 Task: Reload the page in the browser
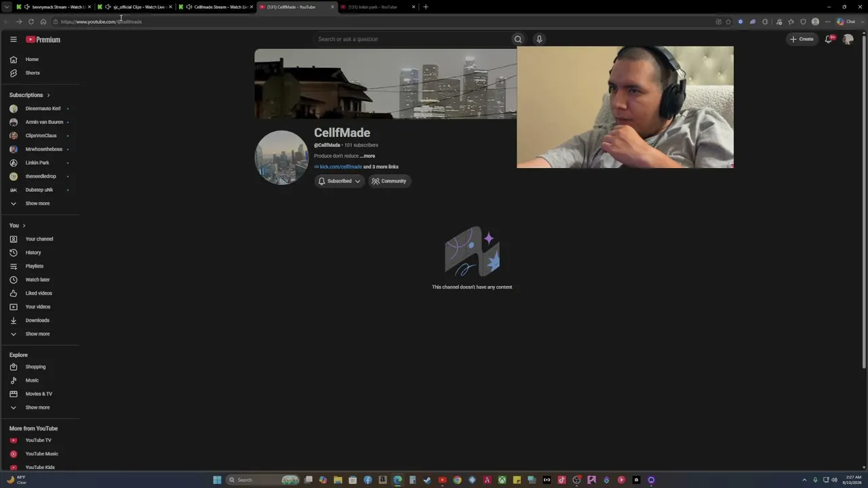(x=31, y=22)
